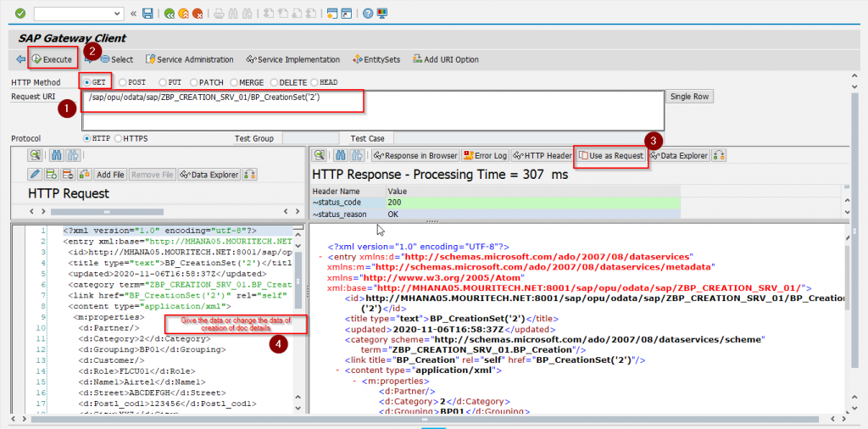The image size is (868, 429).
Task: Click the magnifier details icon in HTTP Request pane
Action: point(36,155)
